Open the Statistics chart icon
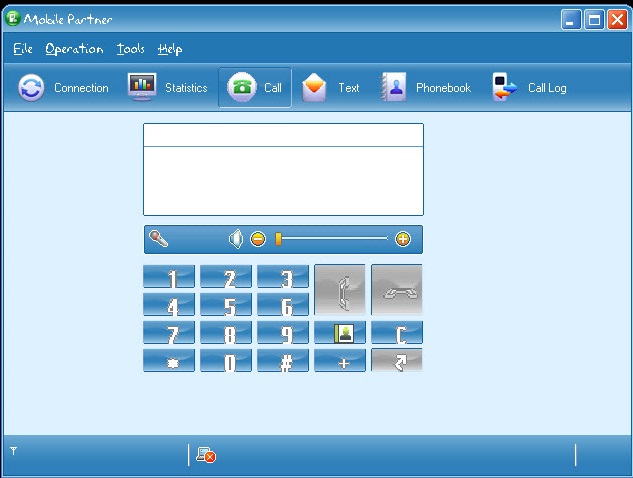This screenshot has height=478, width=633. pyautogui.click(x=142, y=87)
